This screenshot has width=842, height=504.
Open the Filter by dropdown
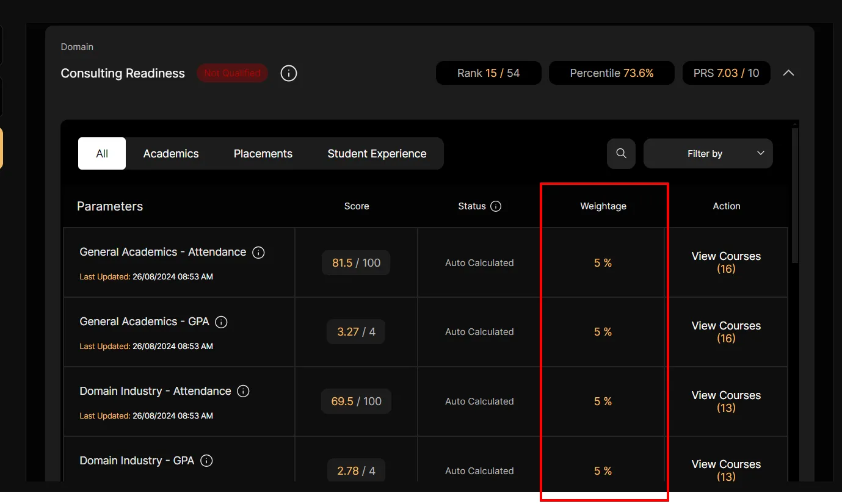pos(708,154)
